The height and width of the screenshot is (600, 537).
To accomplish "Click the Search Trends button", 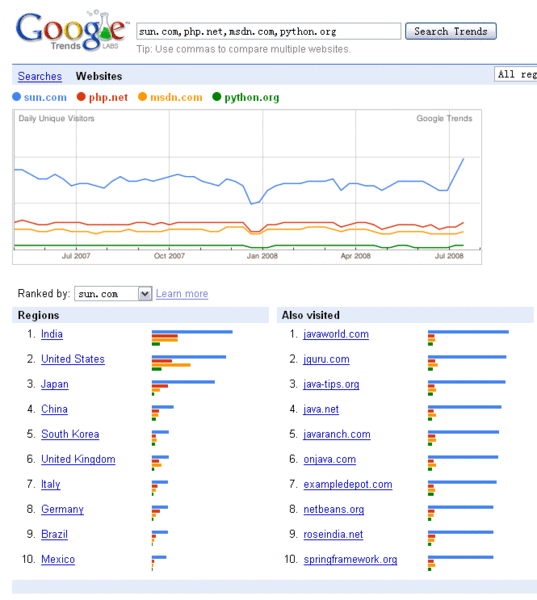I will coord(451,31).
